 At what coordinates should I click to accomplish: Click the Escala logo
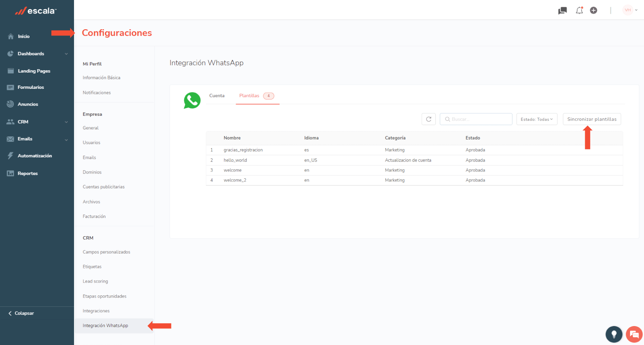(36, 11)
